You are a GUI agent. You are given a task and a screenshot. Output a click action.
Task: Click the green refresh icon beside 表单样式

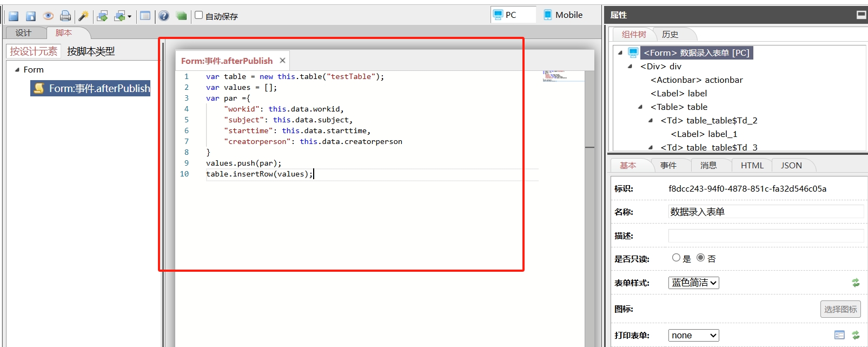[856, 283]
